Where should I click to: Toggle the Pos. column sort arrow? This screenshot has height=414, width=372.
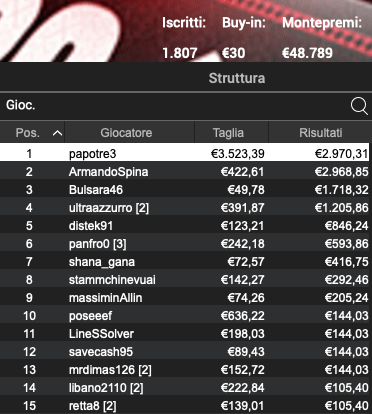(57, 133)
